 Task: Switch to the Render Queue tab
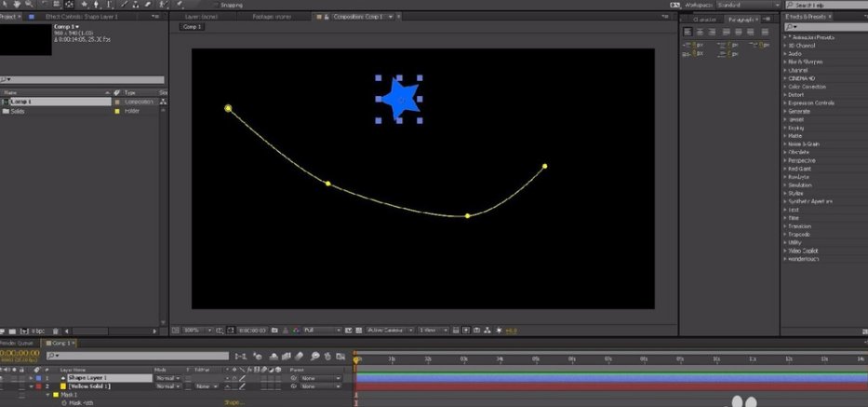pos(18,343)
